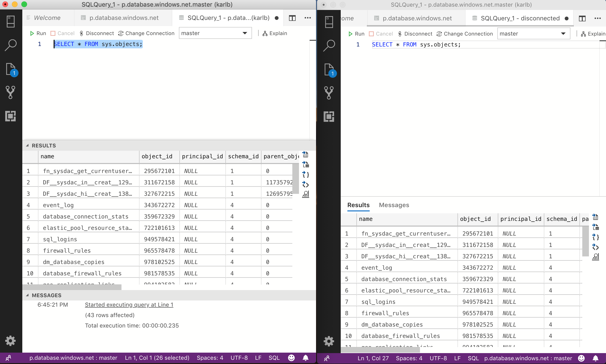Switch to Messages tab in right window

(x=394, y=205)
